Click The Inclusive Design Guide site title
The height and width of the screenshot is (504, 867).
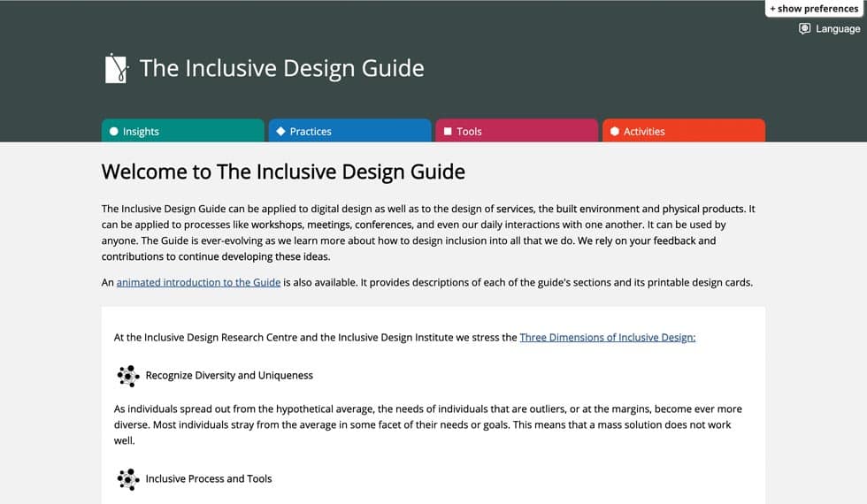pos(282,69)
